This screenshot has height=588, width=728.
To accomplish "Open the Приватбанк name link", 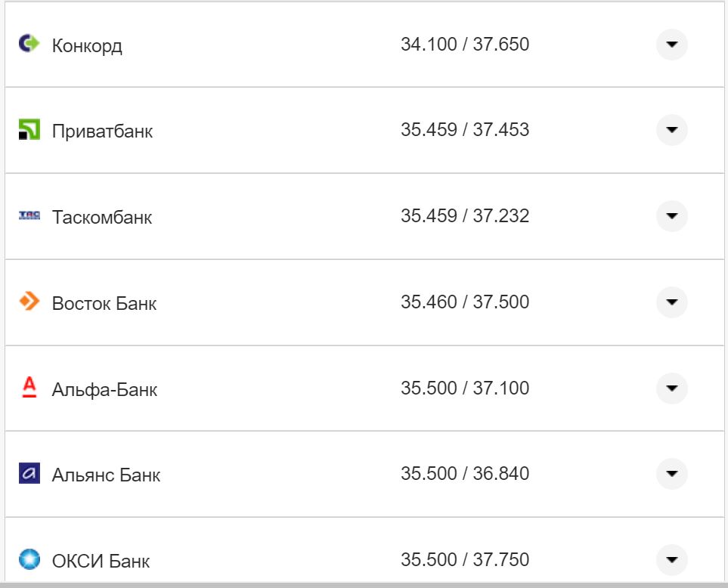I will point(102,132).
